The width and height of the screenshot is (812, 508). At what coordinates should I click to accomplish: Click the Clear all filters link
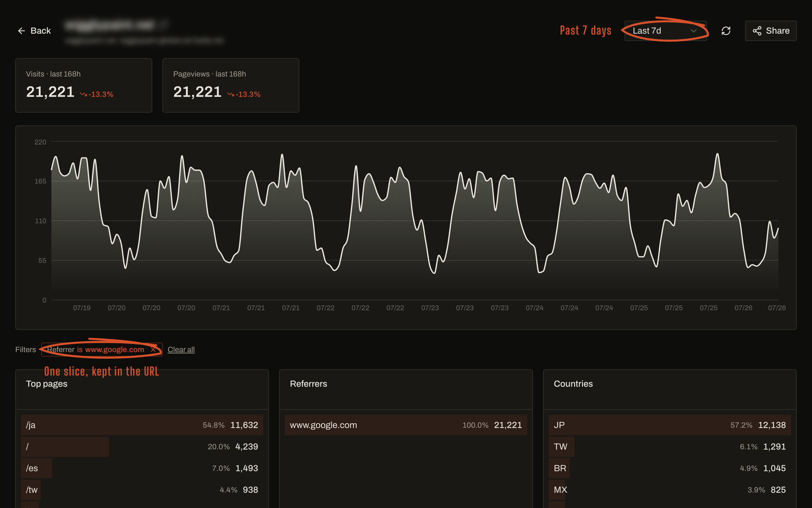click(x=181, y=350)
